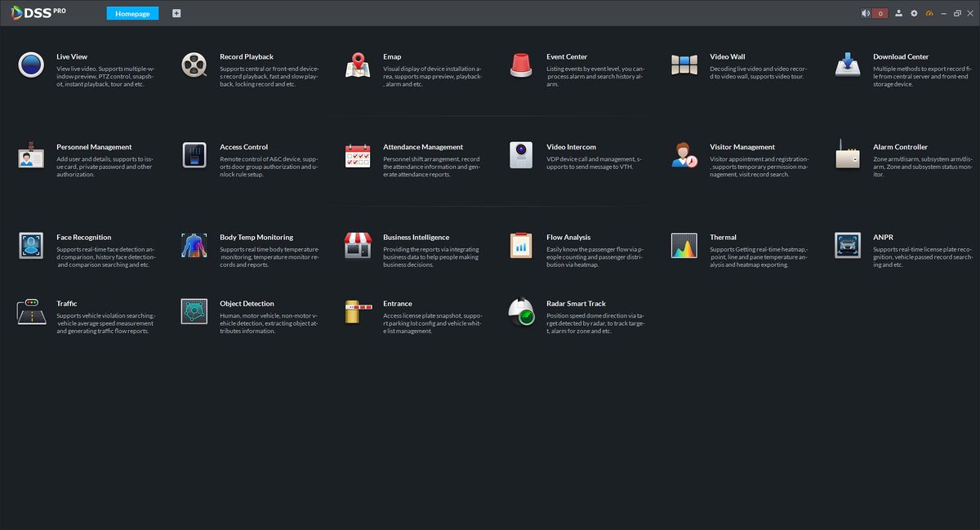Open the Live View module icon

coord(31,65)
